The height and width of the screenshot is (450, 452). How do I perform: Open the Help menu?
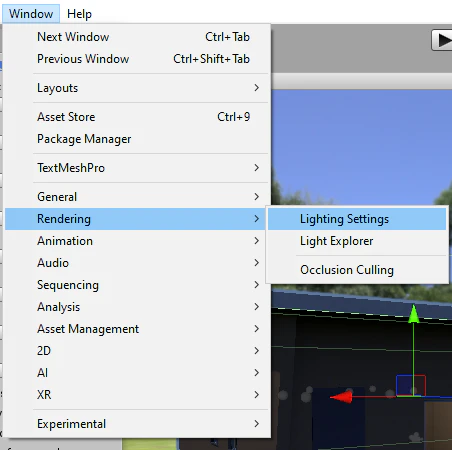[79, 14]
